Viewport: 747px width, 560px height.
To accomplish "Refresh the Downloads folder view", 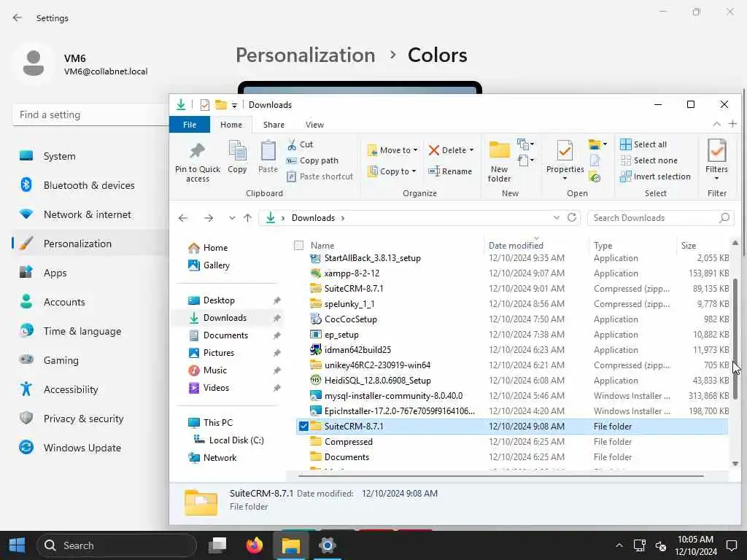I will (x=572, y=217).
